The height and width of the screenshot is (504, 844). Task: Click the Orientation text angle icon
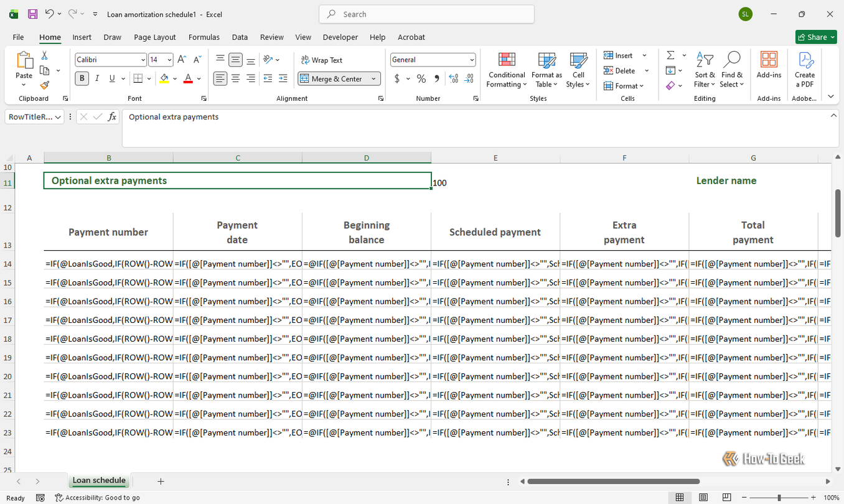(x=268, y=60)
